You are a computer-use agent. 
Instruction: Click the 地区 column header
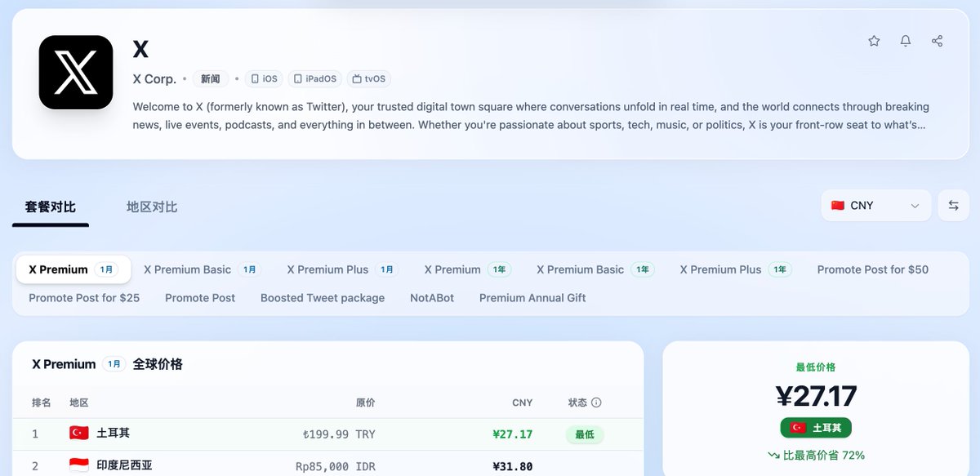79,403
